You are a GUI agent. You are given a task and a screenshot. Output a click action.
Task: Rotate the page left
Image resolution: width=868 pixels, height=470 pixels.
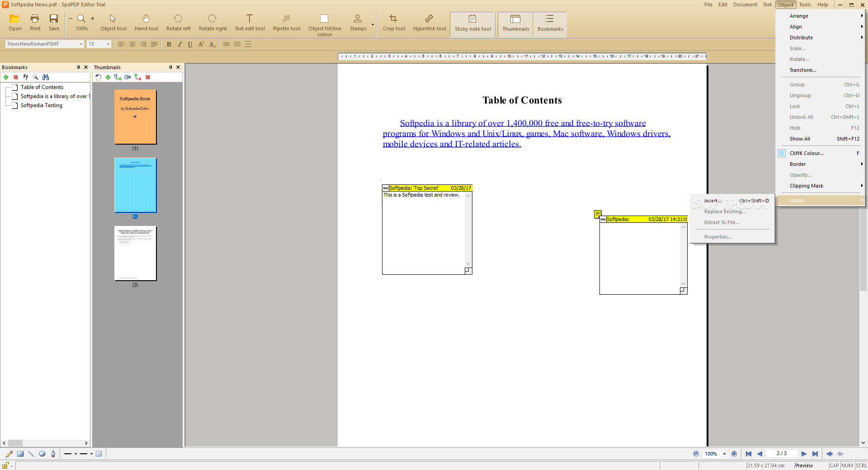click(178, 23)
